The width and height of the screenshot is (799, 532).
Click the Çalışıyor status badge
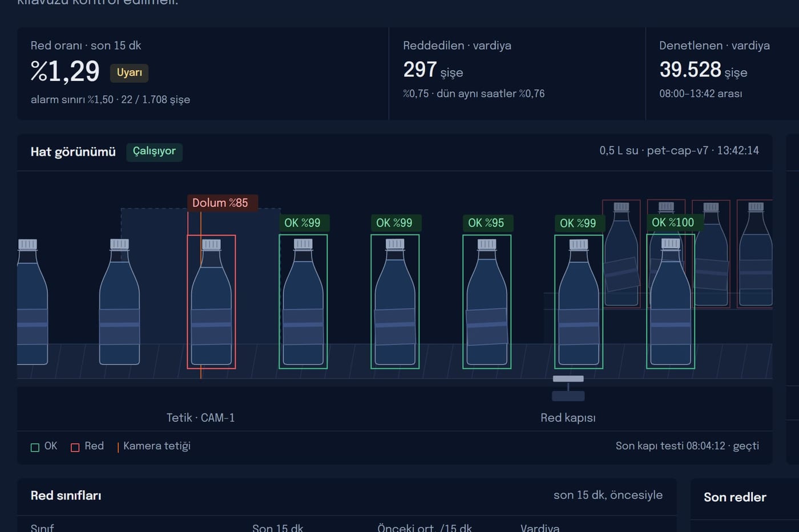point(154,152)
